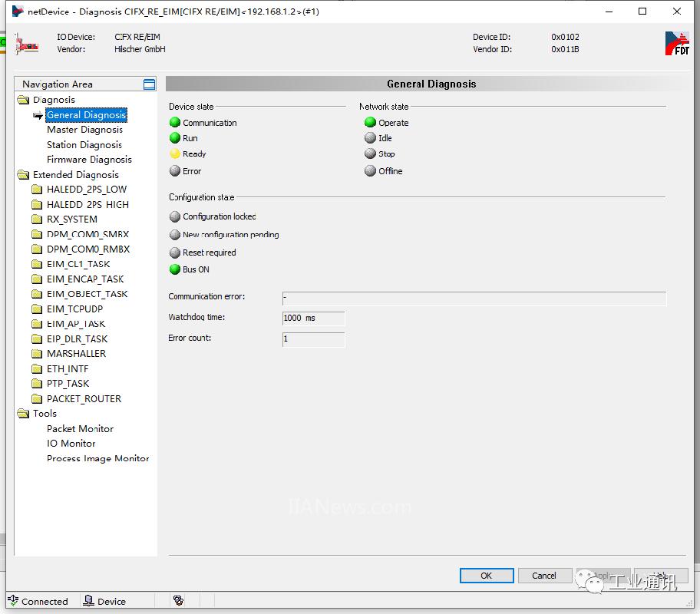Select Packet Monitor under Tools

80,429
